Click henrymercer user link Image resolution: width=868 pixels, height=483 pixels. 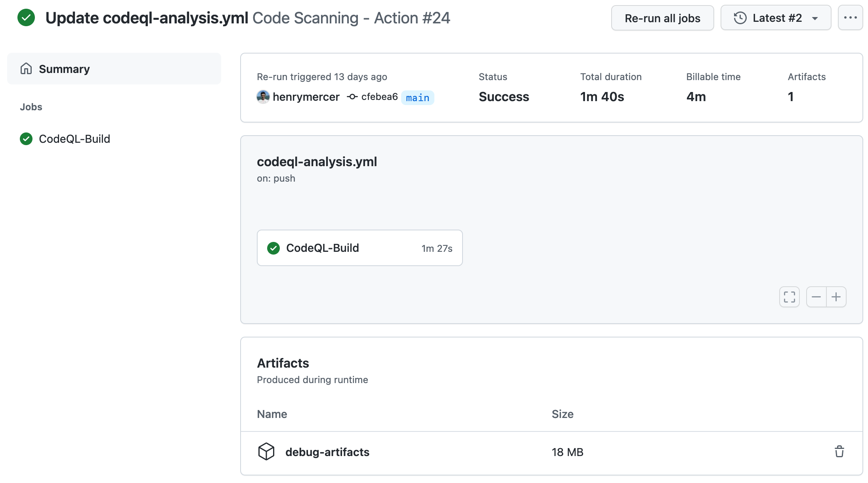coord(306,97)
